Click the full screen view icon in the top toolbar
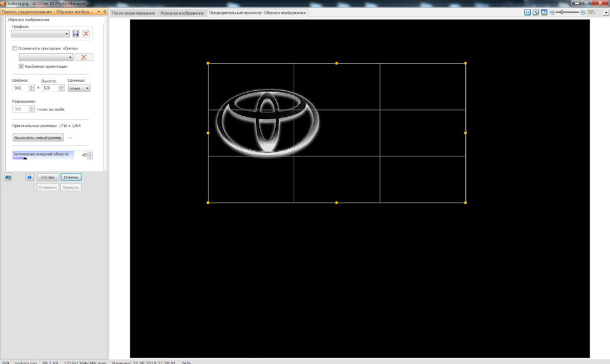Image resolution: width=610 pixels, height=364 pixels. 544,13
